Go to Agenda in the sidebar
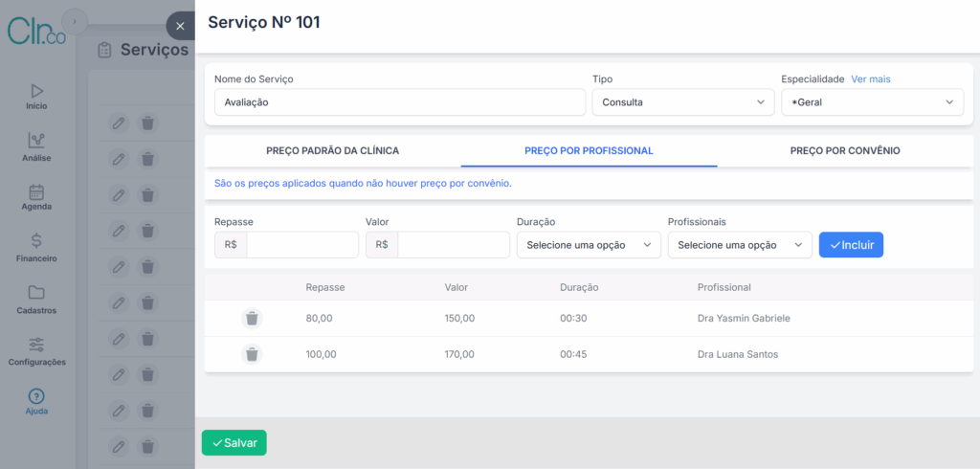The height and width of the screenshot is (469, 980). 36,192
